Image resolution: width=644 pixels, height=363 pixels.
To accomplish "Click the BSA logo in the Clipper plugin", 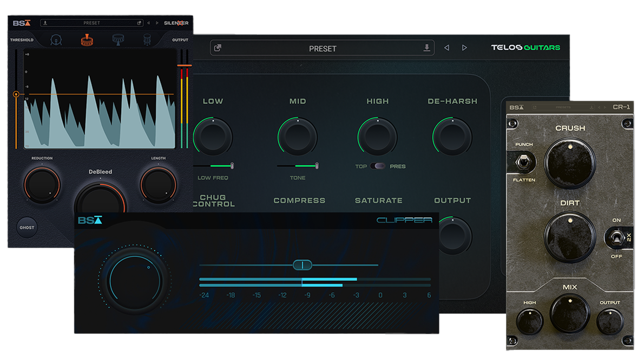I will [x=89, y=221].
